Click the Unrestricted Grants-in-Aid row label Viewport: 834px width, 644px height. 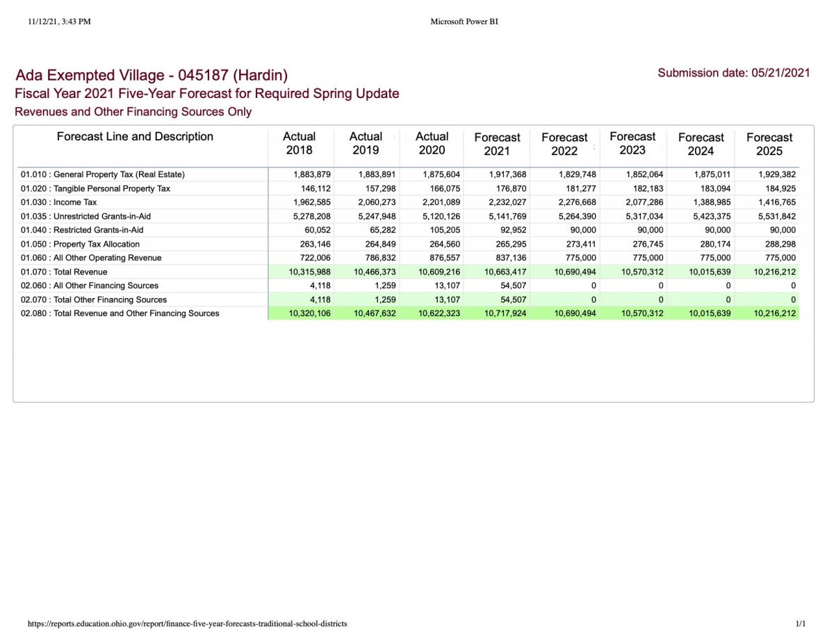click(85, 216)
